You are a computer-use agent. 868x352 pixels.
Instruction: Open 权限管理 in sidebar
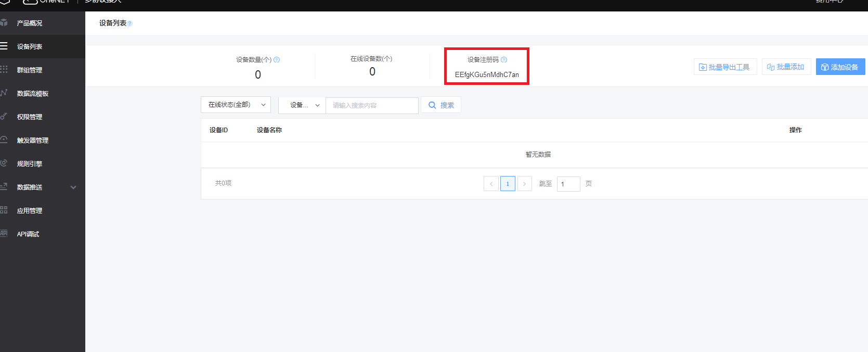(x=42, y=117)
